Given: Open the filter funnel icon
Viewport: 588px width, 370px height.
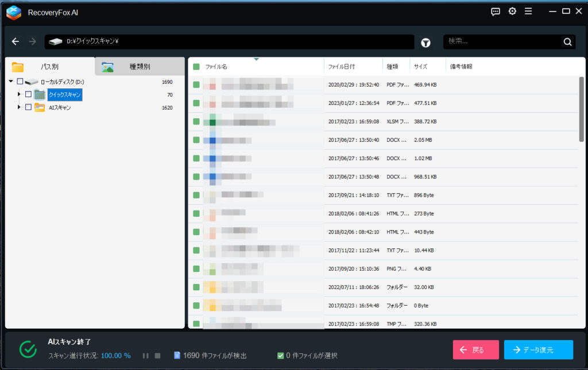Looking at the screenshot, I should click(x=425, y=42).
